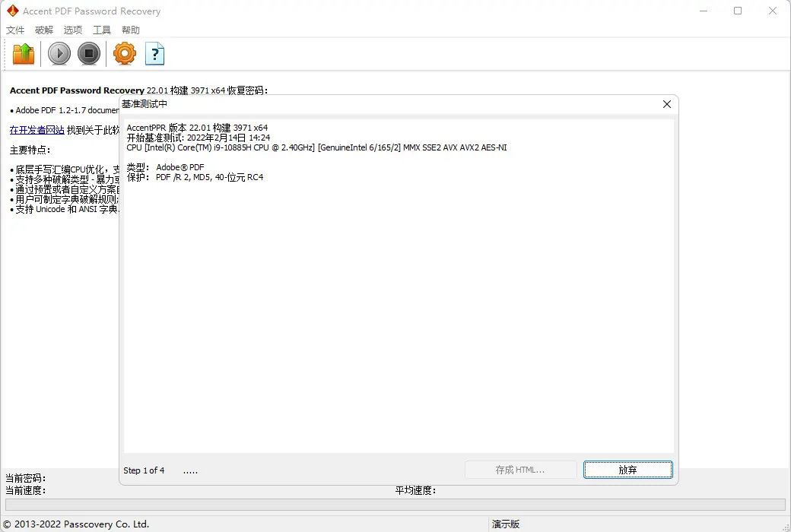Open the 破解 menu

[x=44, y=30]
